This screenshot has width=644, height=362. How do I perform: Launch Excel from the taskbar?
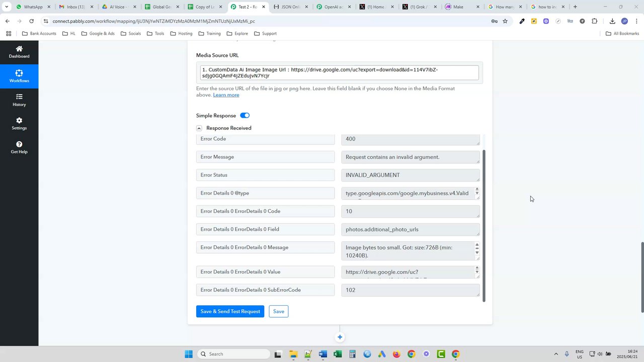coord(337,354)
